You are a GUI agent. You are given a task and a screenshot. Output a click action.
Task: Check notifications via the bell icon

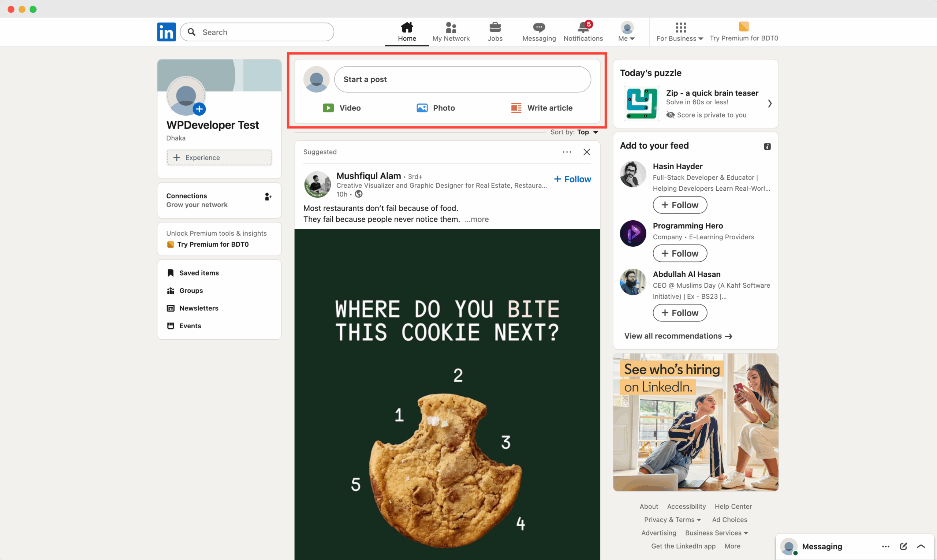coord(583,27)
